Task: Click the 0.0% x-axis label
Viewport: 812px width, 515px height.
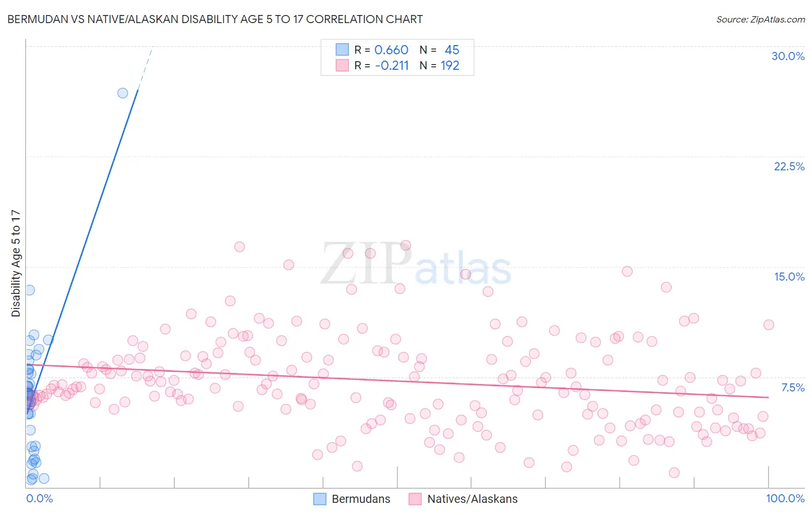Action: 39,498
